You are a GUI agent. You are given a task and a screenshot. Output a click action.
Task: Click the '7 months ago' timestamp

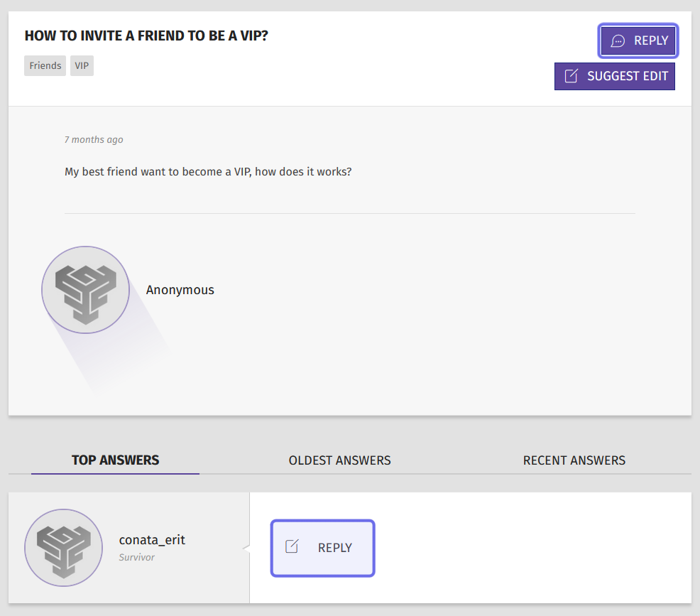(x=94, y=140)
